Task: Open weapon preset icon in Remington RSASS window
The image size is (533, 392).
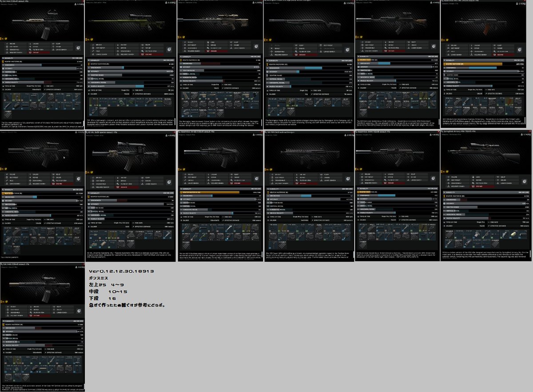Action: [256, 47]
